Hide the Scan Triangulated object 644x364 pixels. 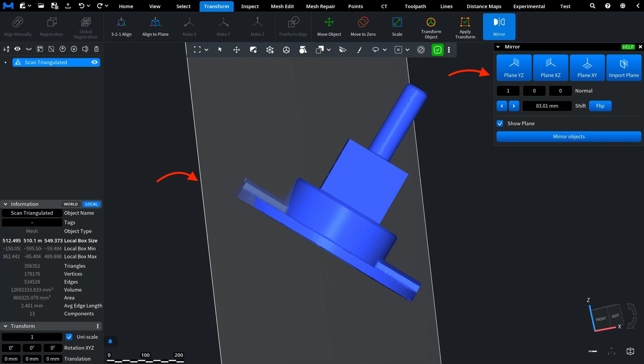[x=94, y=62]
